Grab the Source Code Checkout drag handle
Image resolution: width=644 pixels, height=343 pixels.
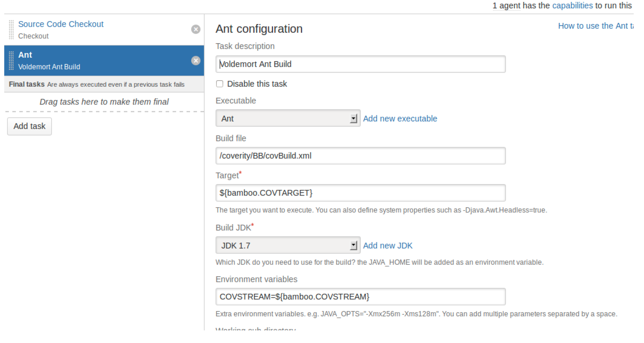click(11, 30)
